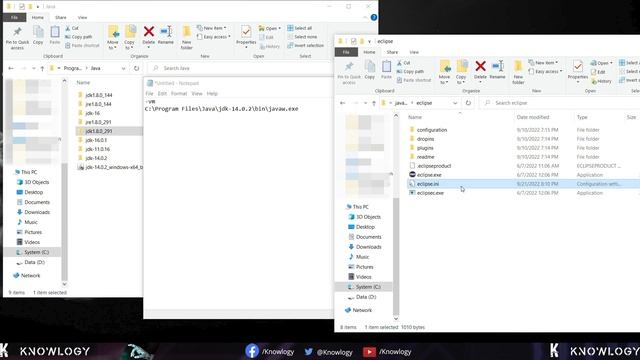Click Name column header in eclipse window
This screenshot has width=640, height=360.
coord(415,117)
